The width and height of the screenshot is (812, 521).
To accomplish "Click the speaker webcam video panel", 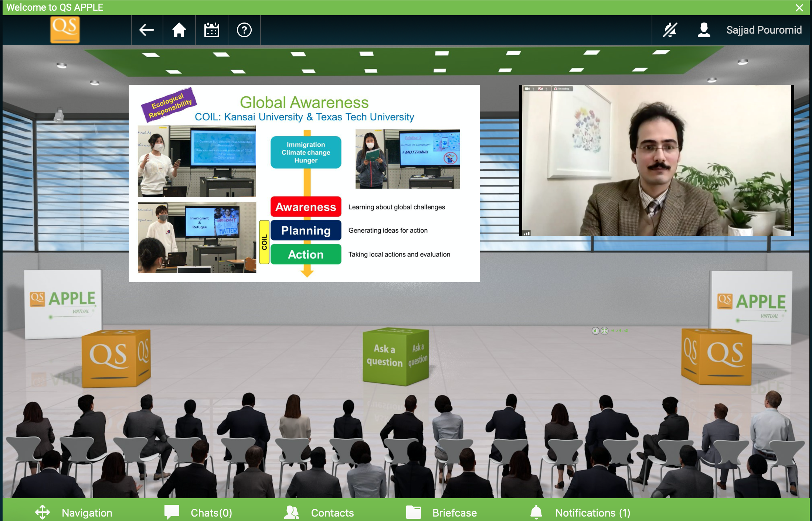I will (656, 160).
